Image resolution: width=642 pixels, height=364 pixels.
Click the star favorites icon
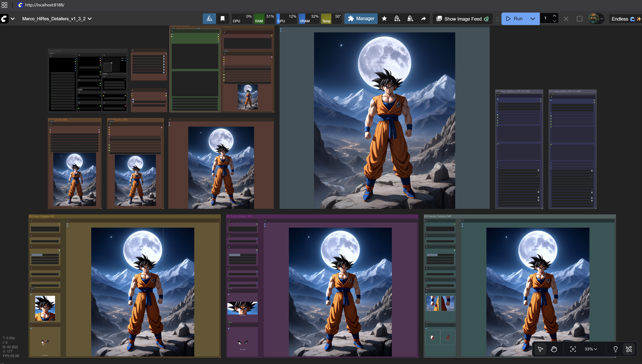384,19
